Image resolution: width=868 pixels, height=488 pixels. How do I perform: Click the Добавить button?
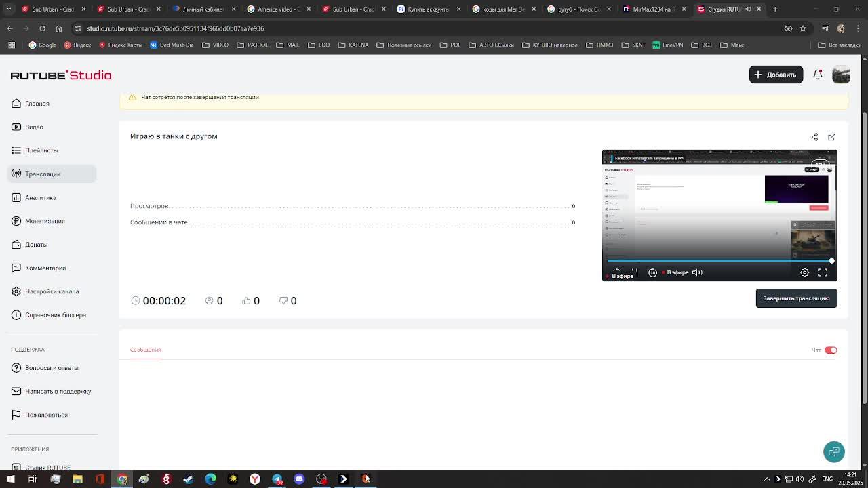776,75
